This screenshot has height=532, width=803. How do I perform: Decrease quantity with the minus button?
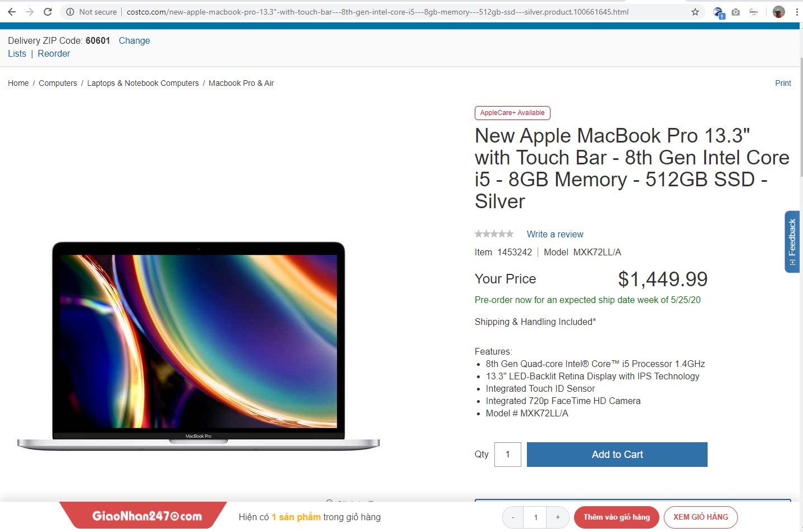[x=513, y=517]
